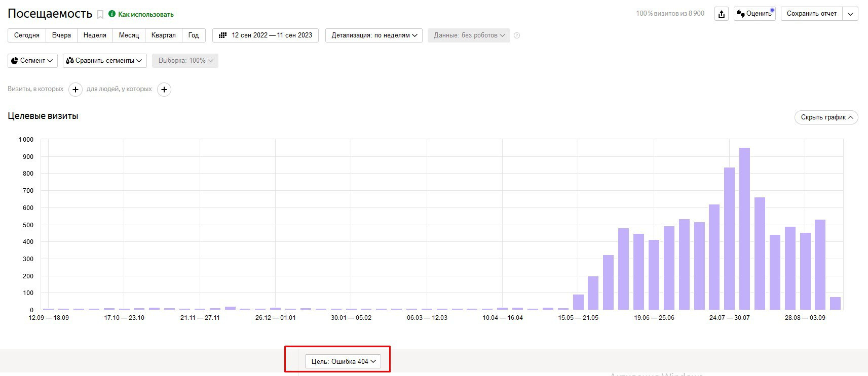Click the bar for week 28.08 — 03.09
868x376 pixels.
point(805,271)
